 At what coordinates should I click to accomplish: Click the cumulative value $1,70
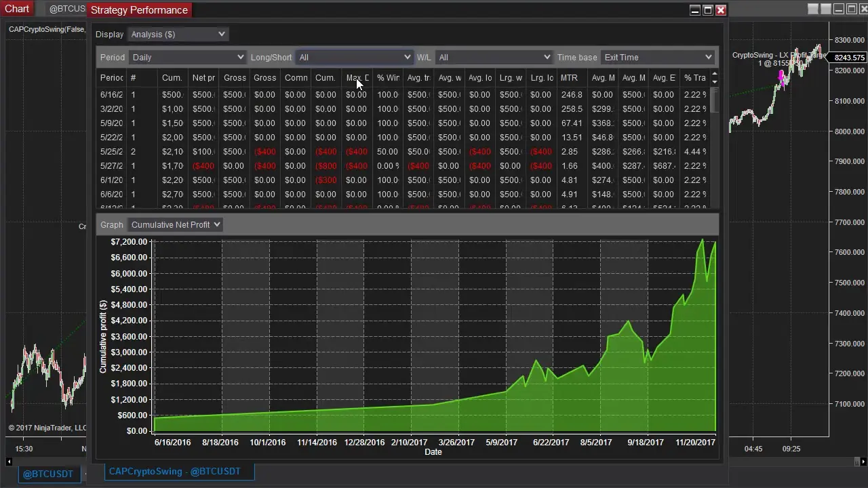click(172, 166)
